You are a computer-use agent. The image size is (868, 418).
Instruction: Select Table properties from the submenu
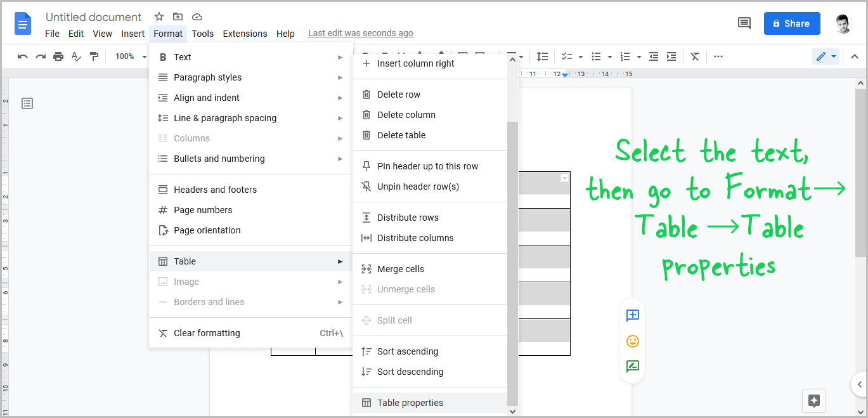coord(410,403)
